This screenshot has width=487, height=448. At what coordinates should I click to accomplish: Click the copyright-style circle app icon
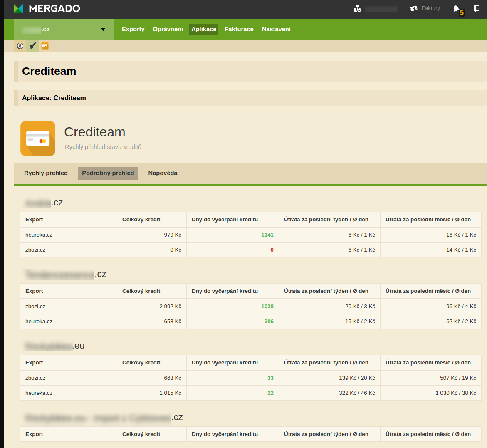tap(20, 46)
